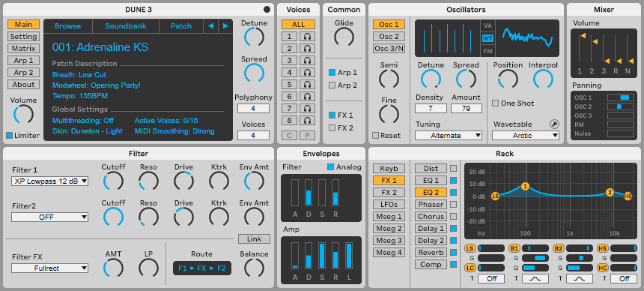Select the LS low shelf band icon
This screenshot has width=644, height=291.
[470, 248]
